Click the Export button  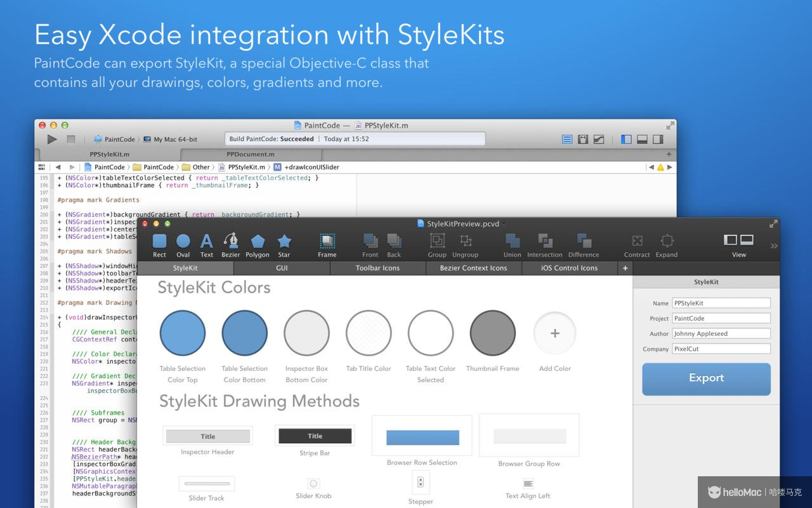point(706,378)
